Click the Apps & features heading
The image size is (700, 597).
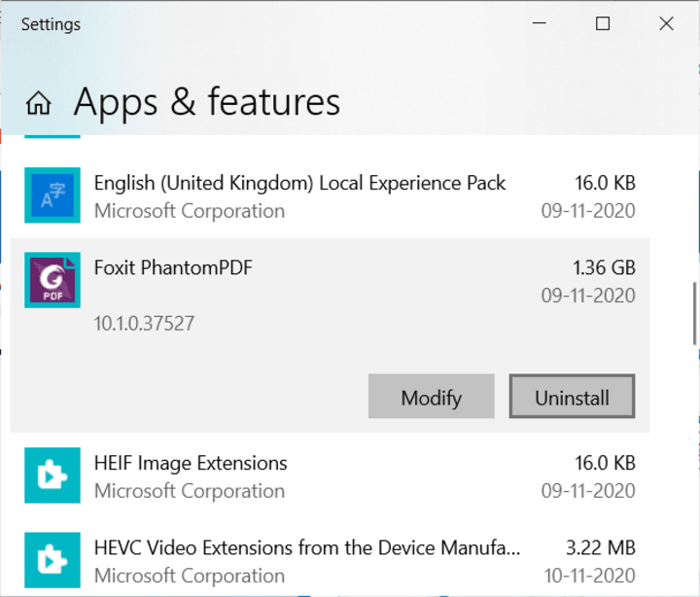[x=207, y=103]
